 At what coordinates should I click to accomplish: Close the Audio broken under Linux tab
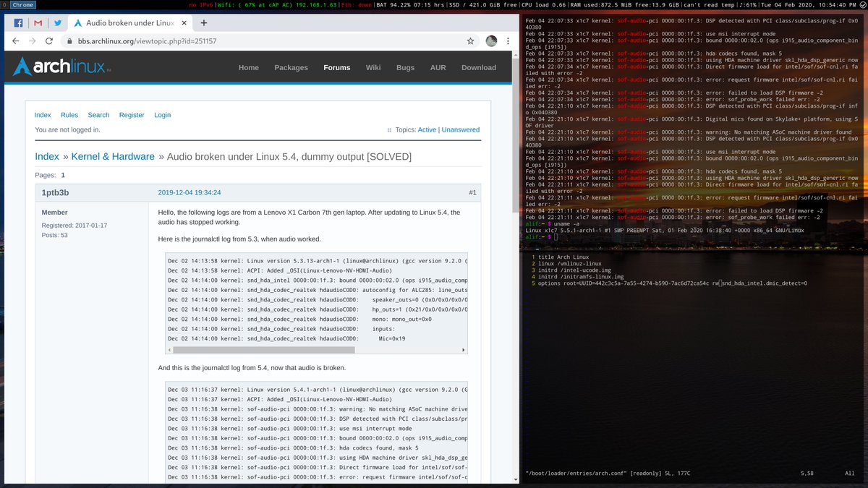pos(184,23)
